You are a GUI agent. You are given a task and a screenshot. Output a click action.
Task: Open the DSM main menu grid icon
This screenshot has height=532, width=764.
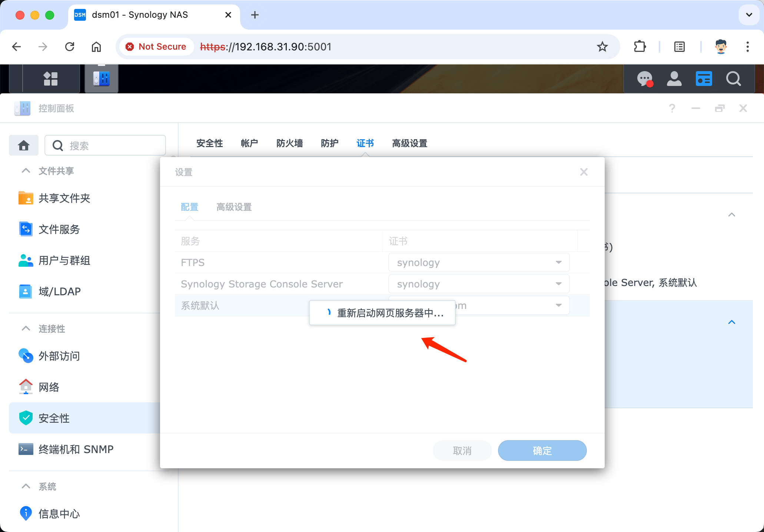tap(51, 79)
